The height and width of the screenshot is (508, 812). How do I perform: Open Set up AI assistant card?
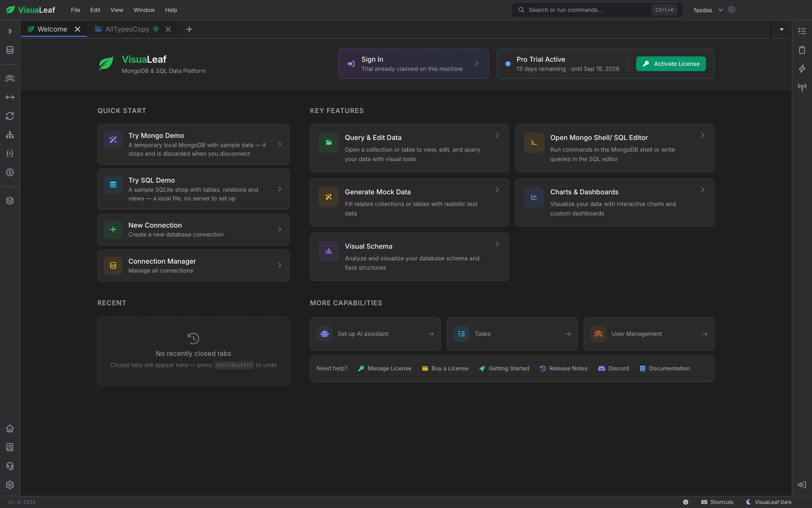click(x=375, y=334)
